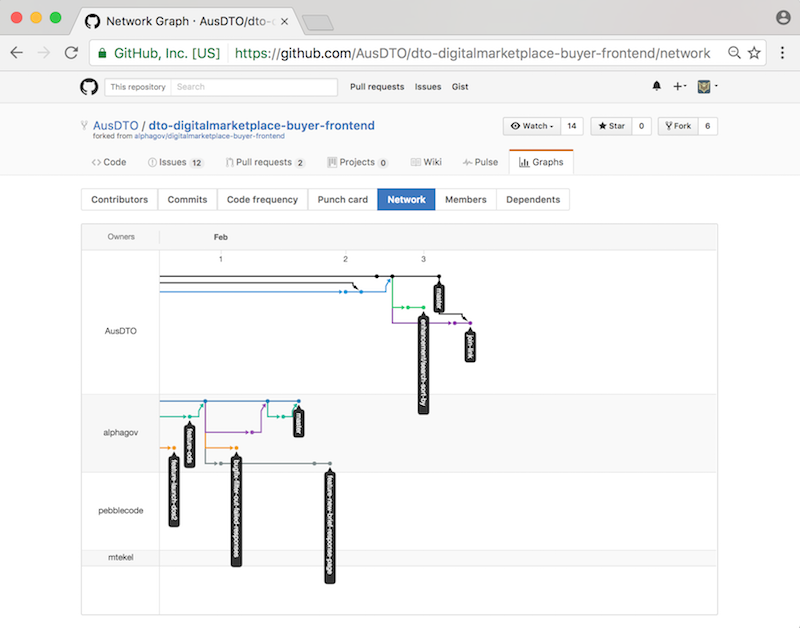View the 6 forks count

click(x=707, y=126)
